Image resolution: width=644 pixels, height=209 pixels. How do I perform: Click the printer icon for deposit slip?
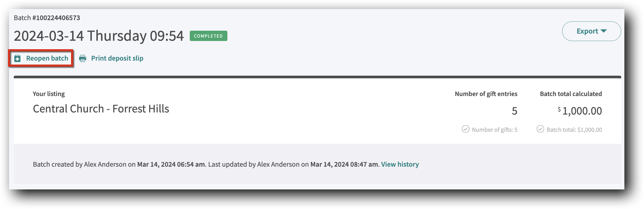click(83, 58)
